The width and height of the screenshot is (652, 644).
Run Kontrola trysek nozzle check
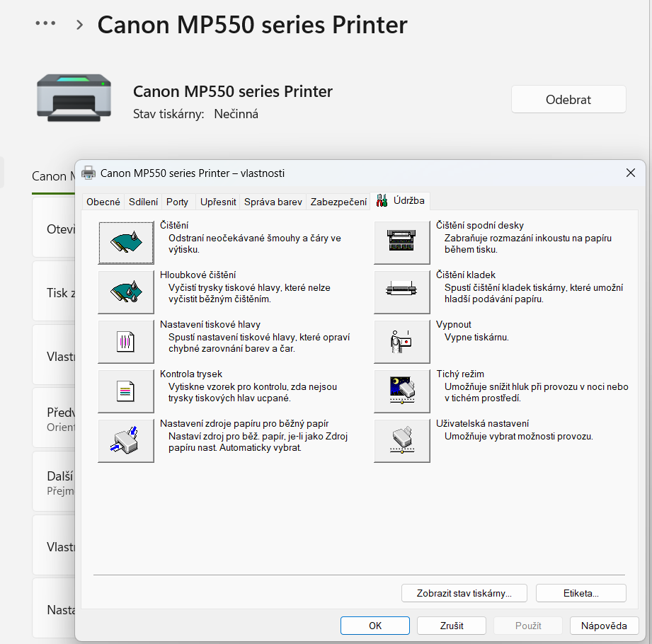pos(126,391)
